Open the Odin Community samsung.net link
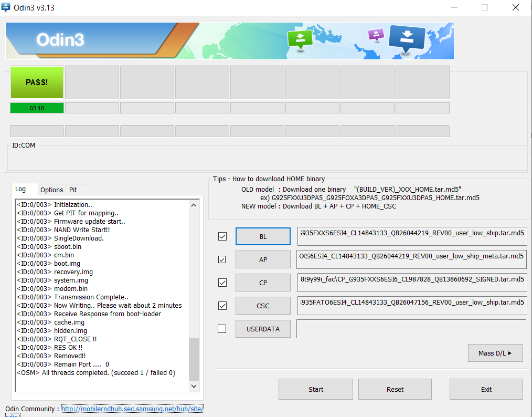 (x=132, y=409)
